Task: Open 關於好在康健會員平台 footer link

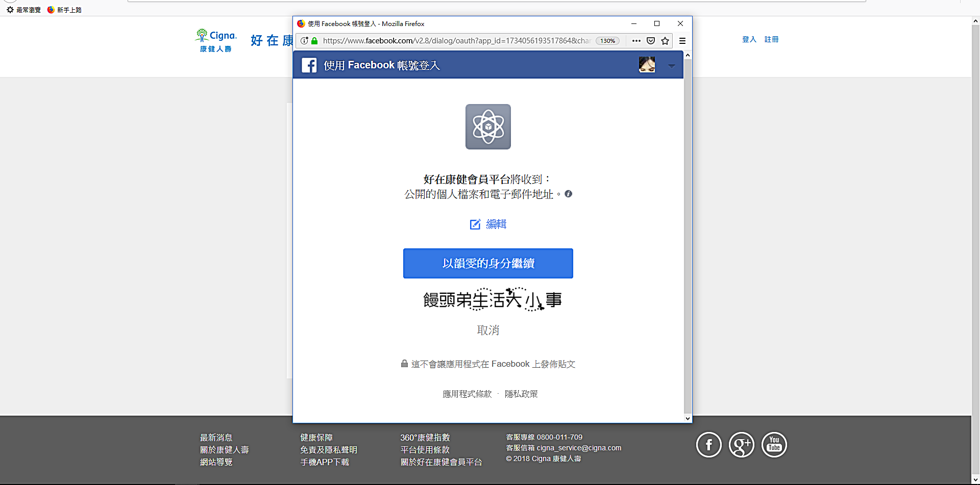Action: 442,462
